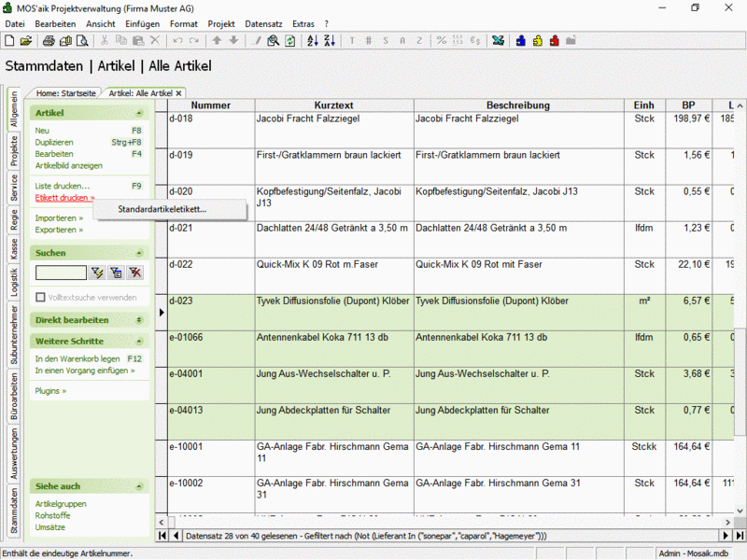Switch to Home: Startseite tab
The image size is (747, 560).
pos(65,93)
